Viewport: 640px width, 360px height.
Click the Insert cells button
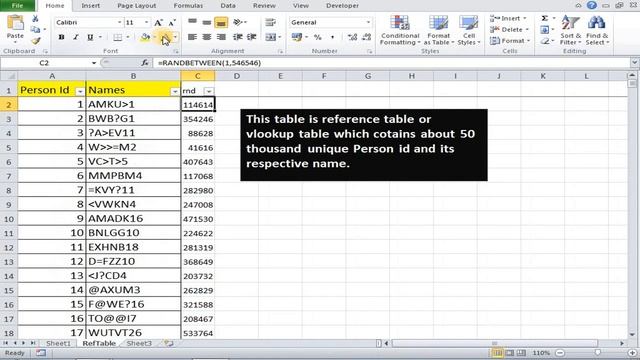509,18
